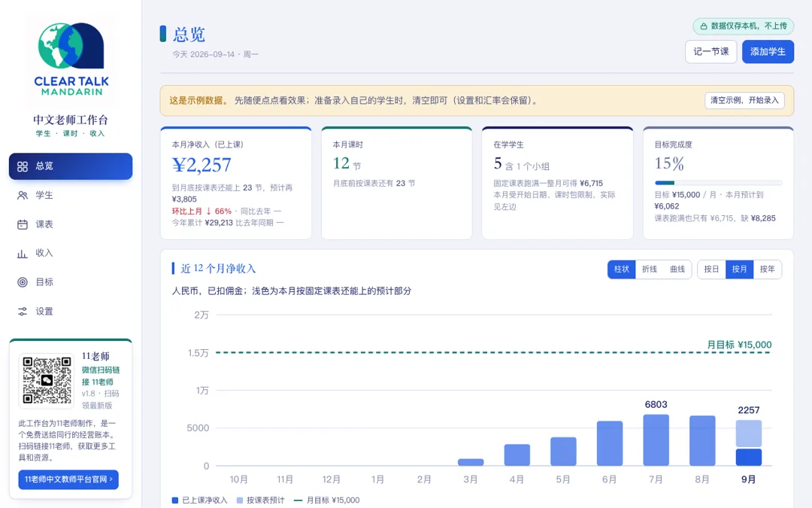This screenshot has width=812, height=508.
Task: Click the 近 12 个月净收入 heading
Action: point(218,269)
